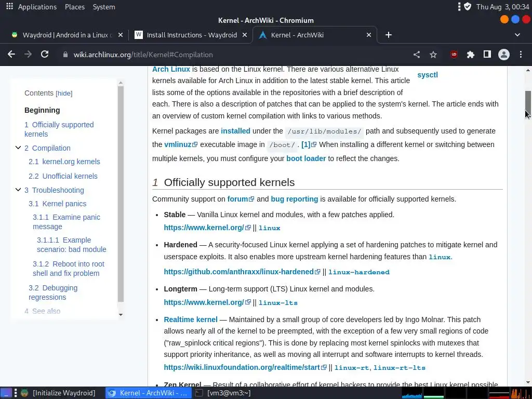Open the tab search dropdown arrow
Image resolution: width=532 pixels, height=399 pixels.
pyautogui.click(x=517, y=35)
